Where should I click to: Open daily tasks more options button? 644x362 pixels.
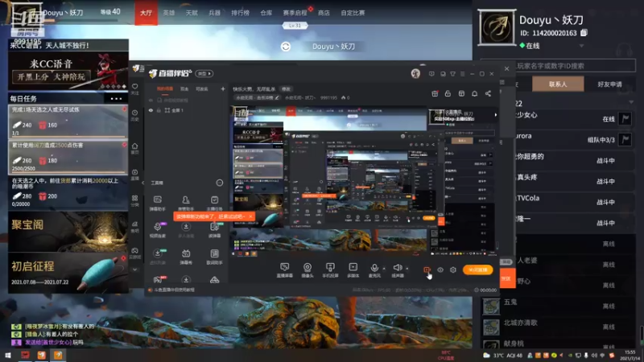[116, 98]
